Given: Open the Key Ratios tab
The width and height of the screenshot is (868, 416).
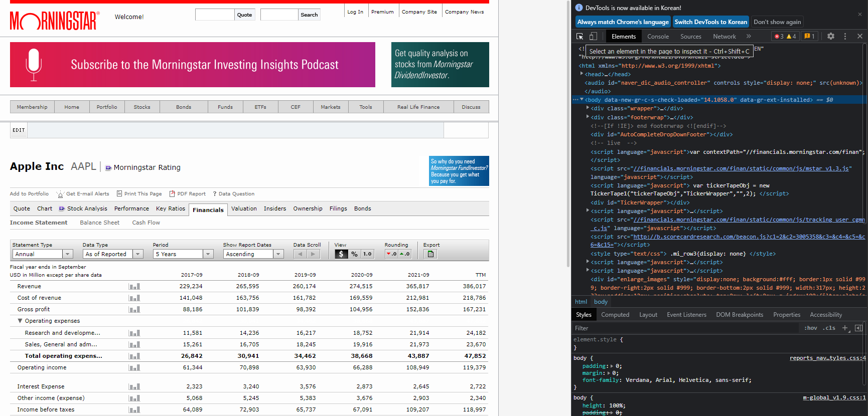Looking at the screenshot, I should pos(170,209).
